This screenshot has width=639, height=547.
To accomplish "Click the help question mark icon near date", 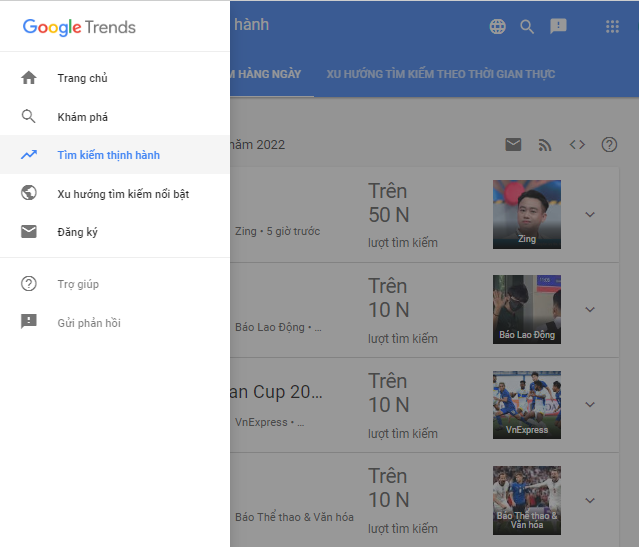I will [609, 145].
